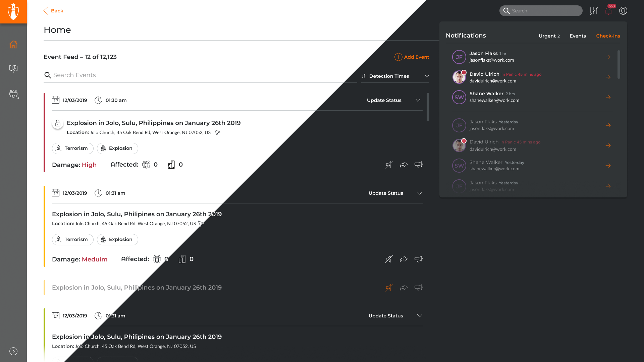This screenshot has width=644, height=362.
Task: Open the map view sidebar icon
Action: 13,69
